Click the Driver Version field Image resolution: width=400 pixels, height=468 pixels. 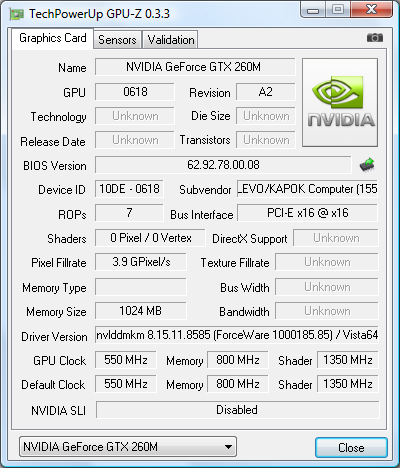click(x=237, y=335)
